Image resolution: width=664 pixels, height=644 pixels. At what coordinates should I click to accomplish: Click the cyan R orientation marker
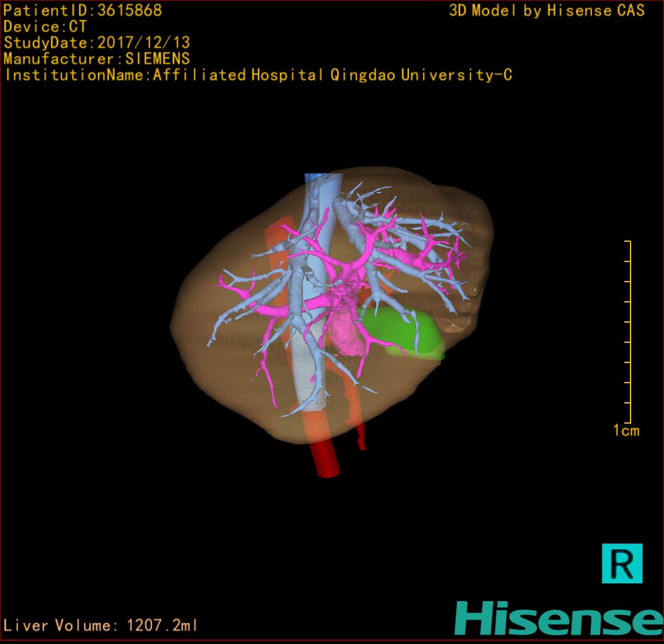(622, 563)
